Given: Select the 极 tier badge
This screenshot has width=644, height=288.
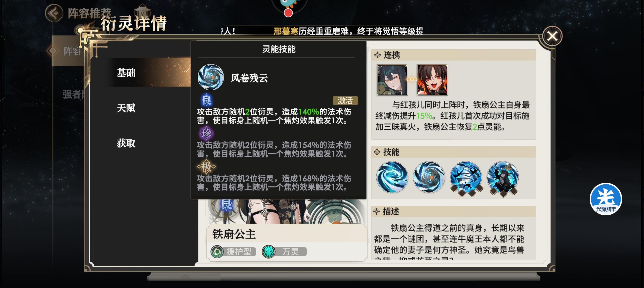Looking at the screenshot, I should (x=206, y=167).
